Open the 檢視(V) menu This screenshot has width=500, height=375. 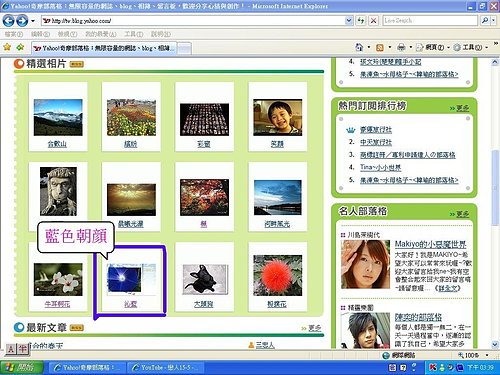67,34
